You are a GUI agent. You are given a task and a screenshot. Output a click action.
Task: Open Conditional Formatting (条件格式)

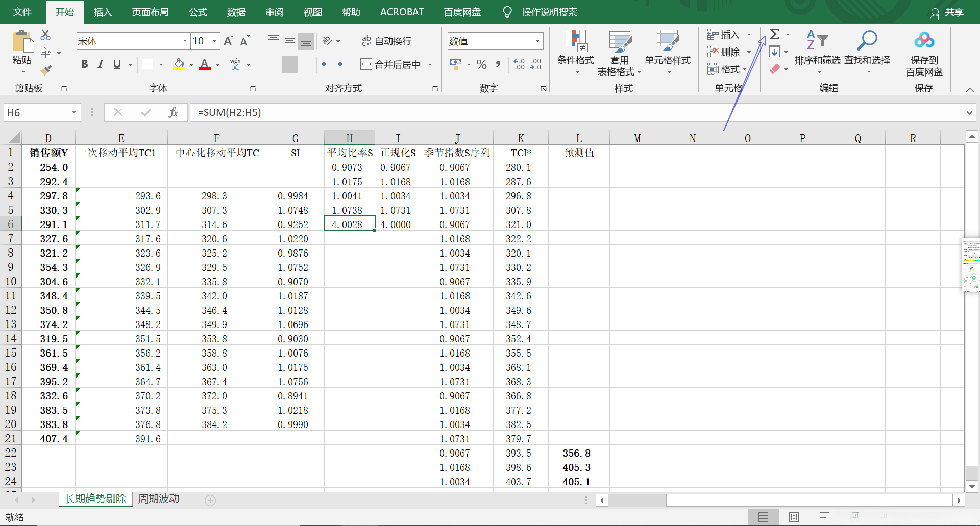575,51
